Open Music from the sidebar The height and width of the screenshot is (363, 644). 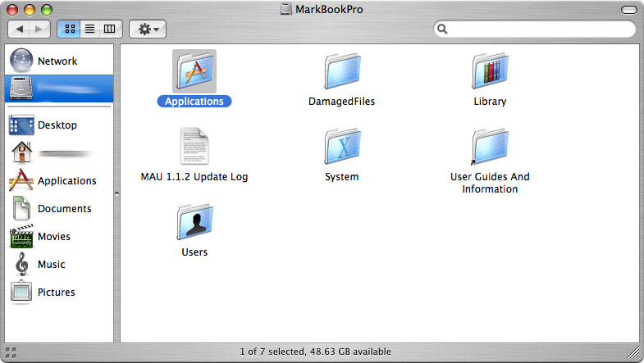59,264
